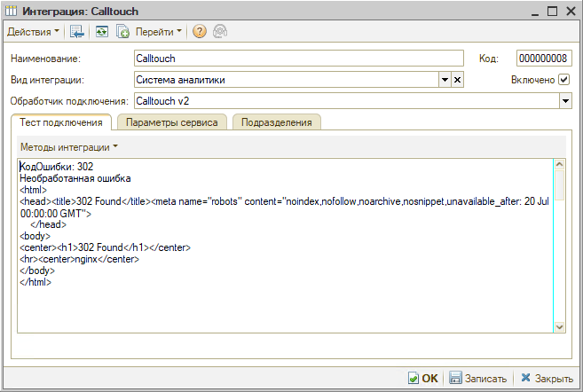
Task: Click the closing </html> line
Action: pyautogui.click(x=35, y=282)
